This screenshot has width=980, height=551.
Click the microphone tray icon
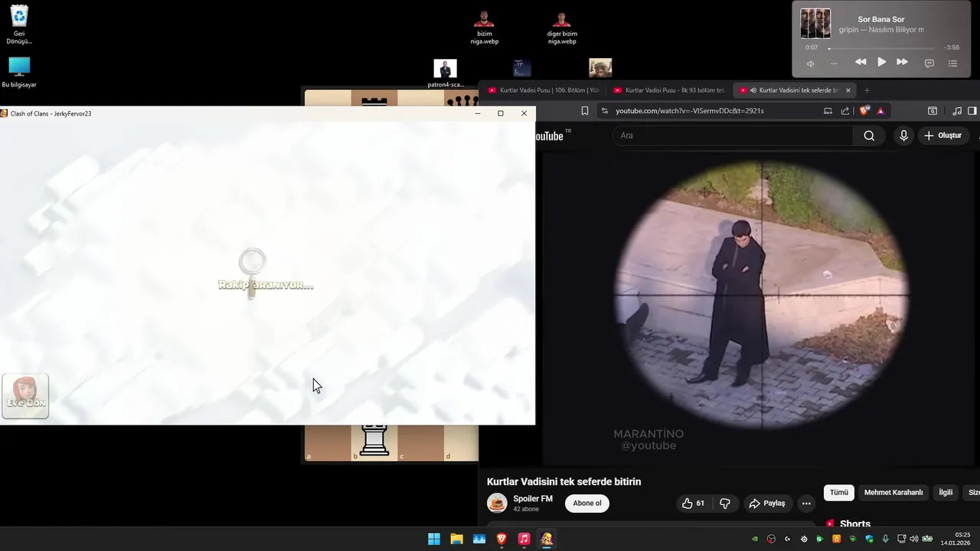click(885, 539)
